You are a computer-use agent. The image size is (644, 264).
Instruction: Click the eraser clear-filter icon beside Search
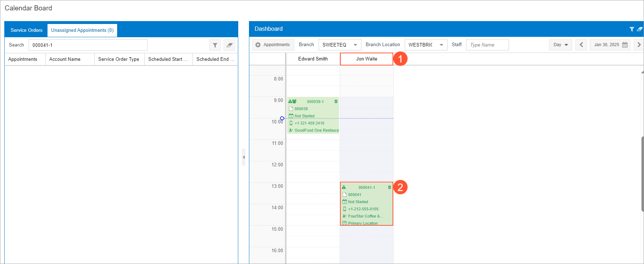[x=229, y=45]
